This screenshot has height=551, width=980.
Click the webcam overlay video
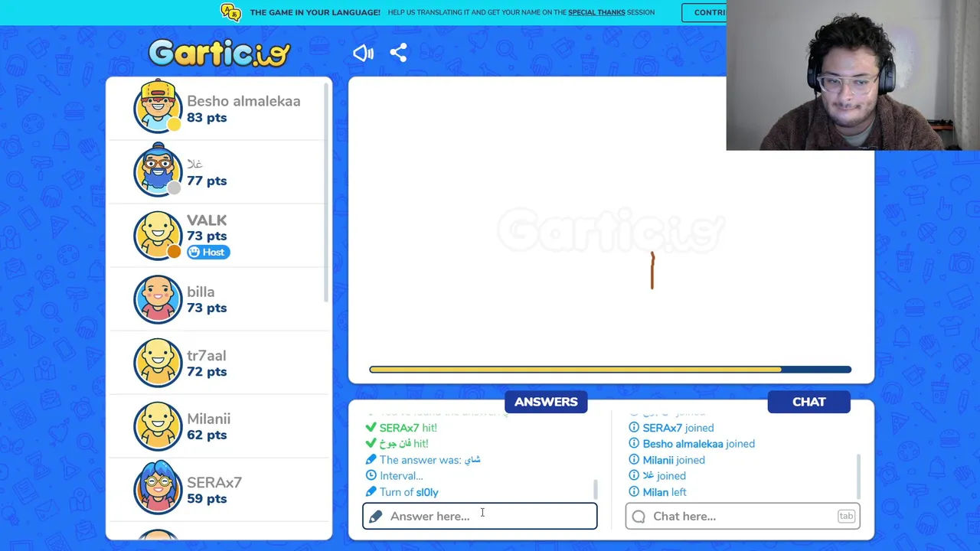point(853,75)
